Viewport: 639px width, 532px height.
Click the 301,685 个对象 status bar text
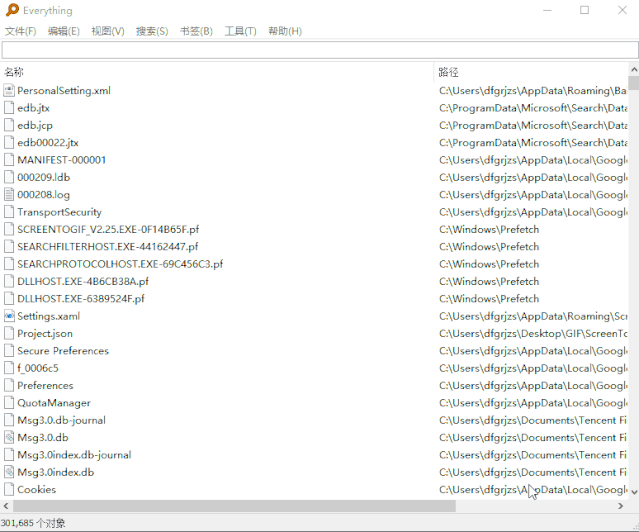33,523
